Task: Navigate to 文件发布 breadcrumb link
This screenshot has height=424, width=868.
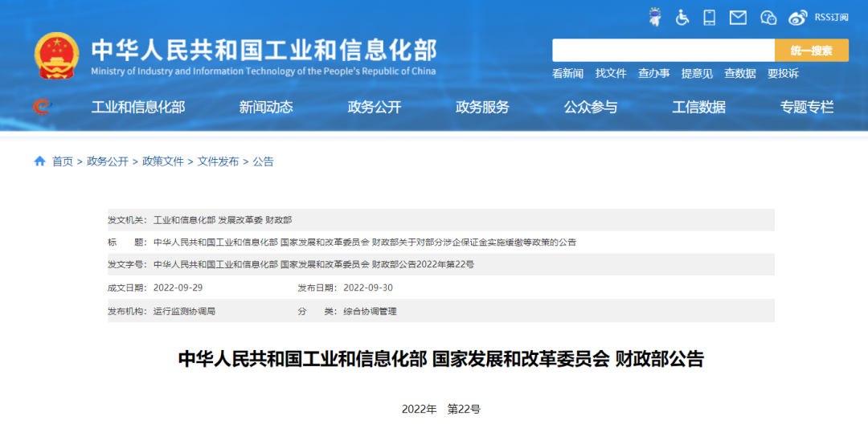Action: (x=218, y=161)
